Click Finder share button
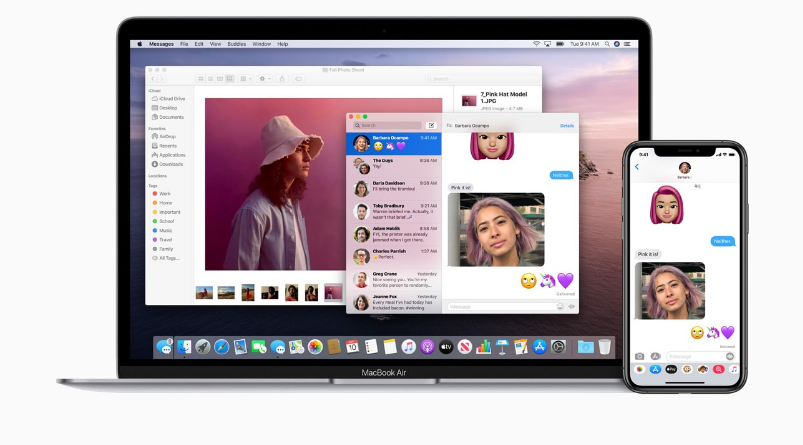The image size is (803, 445). point(282,79)
